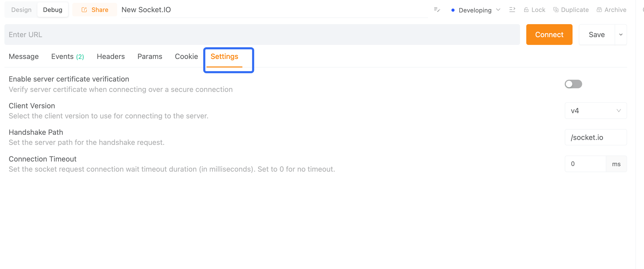644x269 pixels.
Task: Click the collapse panel icon beside Developing
Action: (512, 10)
